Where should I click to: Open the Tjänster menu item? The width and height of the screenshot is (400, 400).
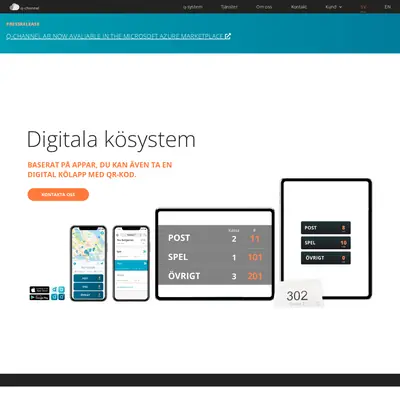point(229,7)
